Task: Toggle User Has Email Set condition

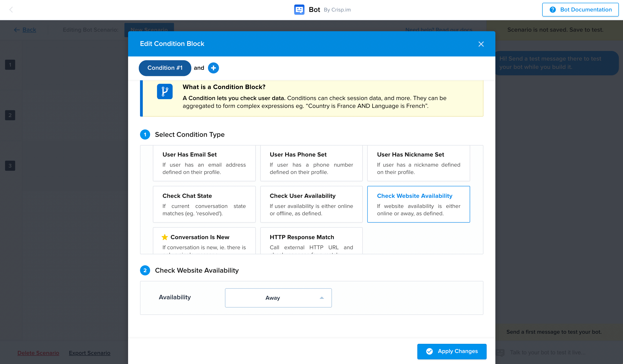Action: tap(204, 163)
